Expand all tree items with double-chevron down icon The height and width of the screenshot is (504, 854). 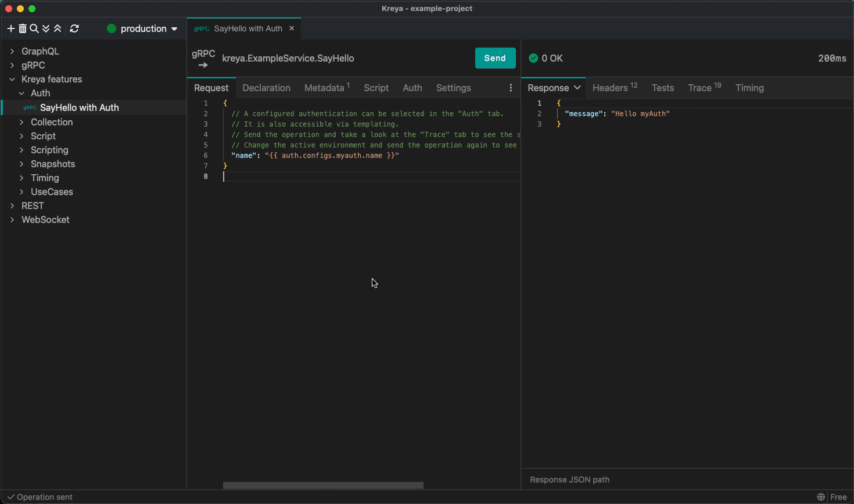[x=46, y=28]
